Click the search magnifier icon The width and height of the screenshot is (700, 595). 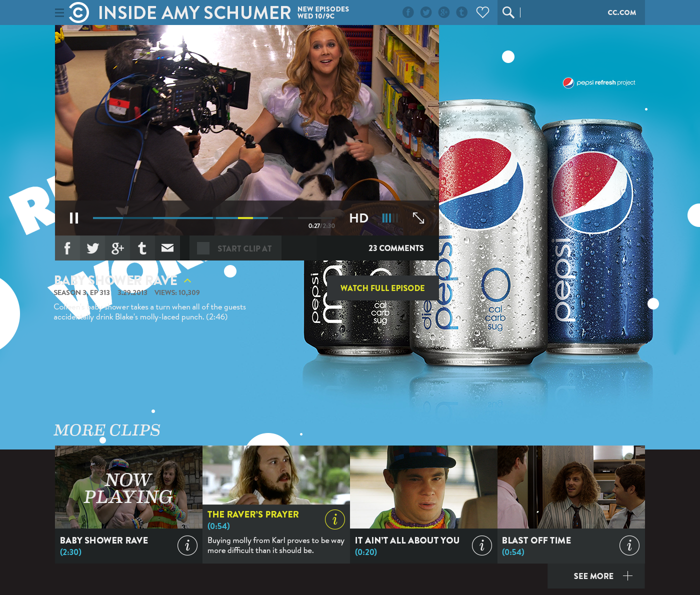coord(508,12)
